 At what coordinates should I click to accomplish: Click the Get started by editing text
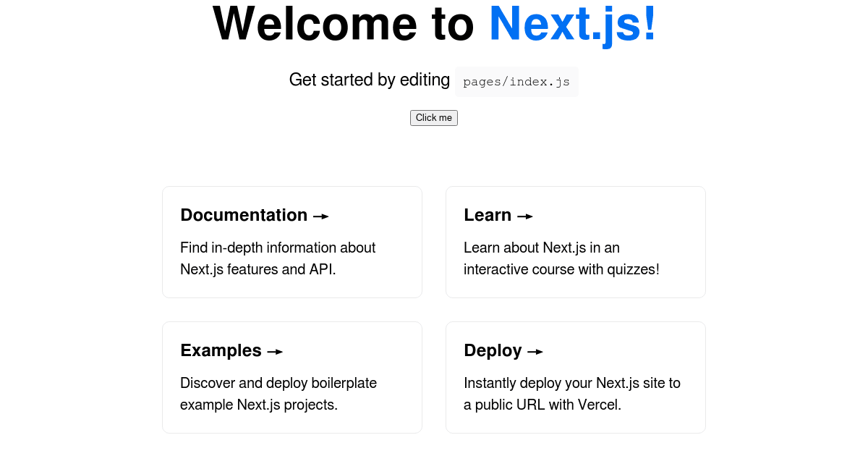click(x=369, y=80)
